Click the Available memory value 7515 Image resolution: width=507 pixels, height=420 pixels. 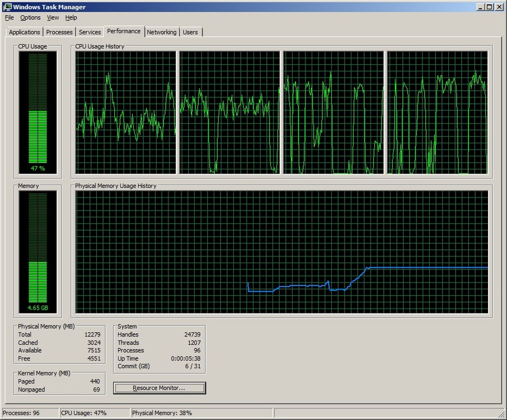coord(94,351)
